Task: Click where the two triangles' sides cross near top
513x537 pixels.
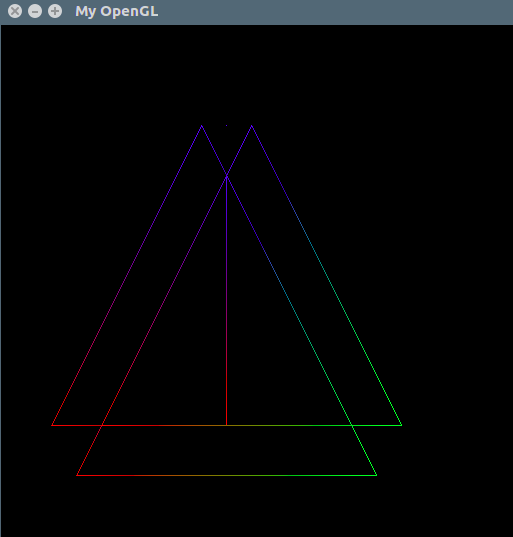Action: (x=226, y=176)
